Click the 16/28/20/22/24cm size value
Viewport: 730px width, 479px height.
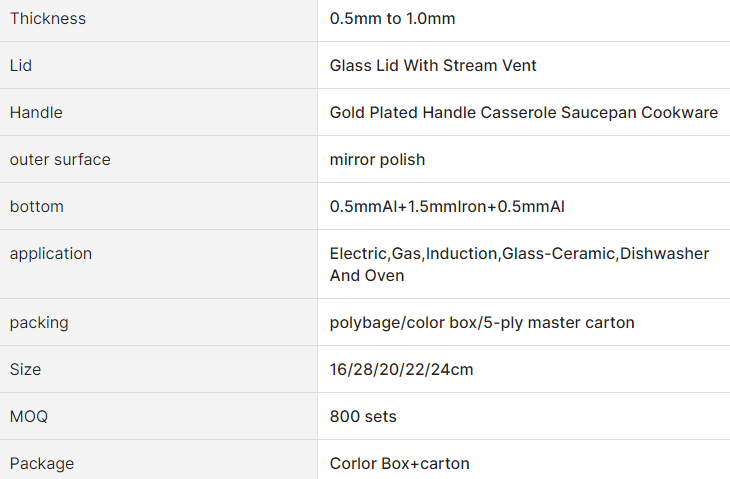click(401, 370)
